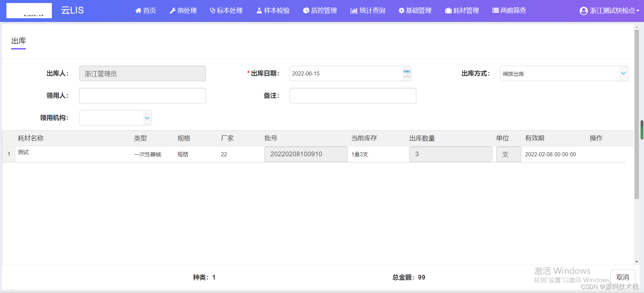Click the 备注 input field

tap(353, 96)
